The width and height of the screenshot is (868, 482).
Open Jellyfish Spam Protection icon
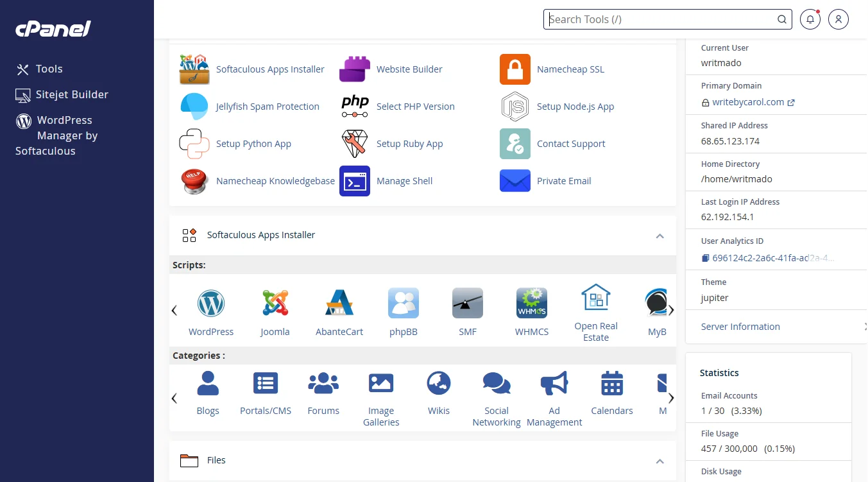194,107
